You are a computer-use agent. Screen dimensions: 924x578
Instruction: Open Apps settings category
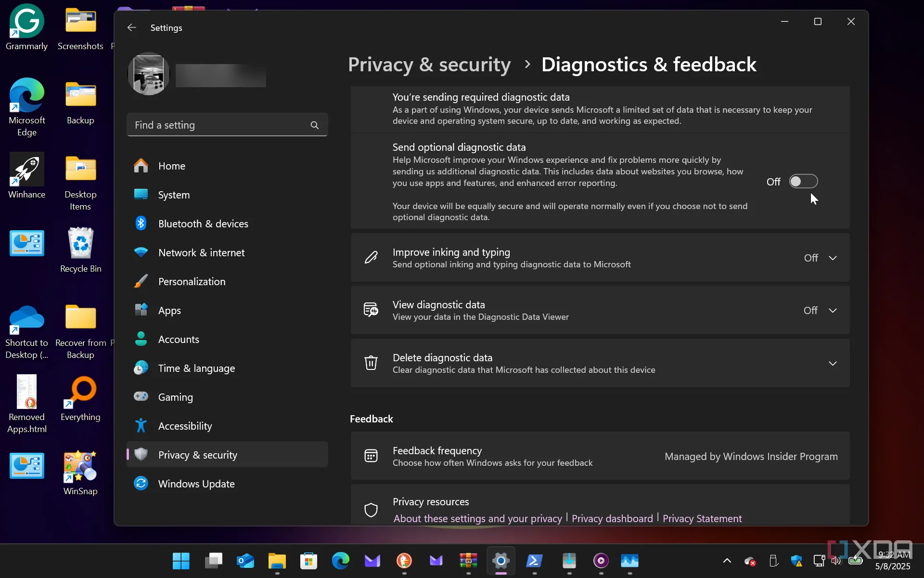227,310
